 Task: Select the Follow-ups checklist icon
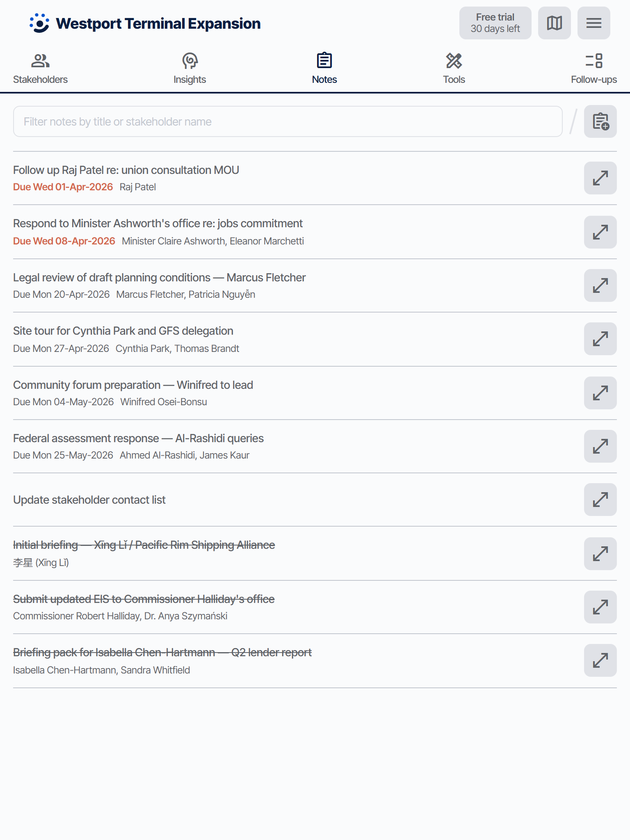(593, 60)
